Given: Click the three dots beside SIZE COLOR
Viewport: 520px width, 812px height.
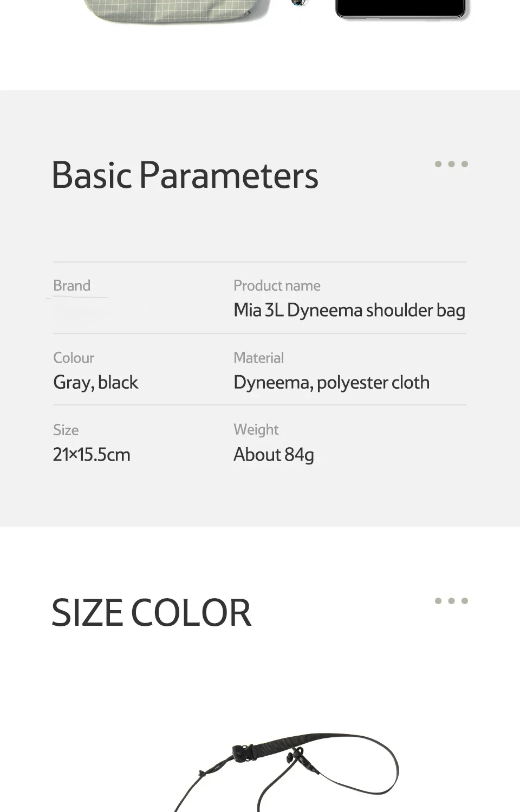Looking at the screenshot, I should click(x=451, y=601).
